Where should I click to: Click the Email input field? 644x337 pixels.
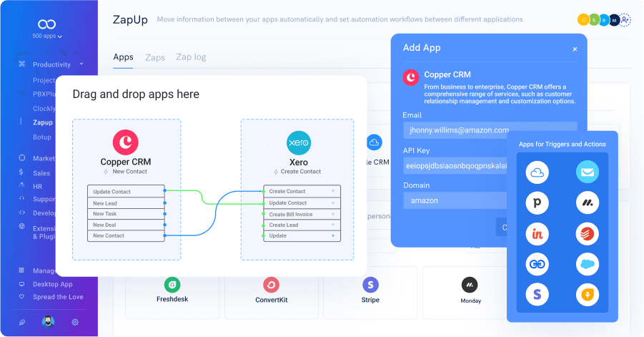[x=490, y=130]
